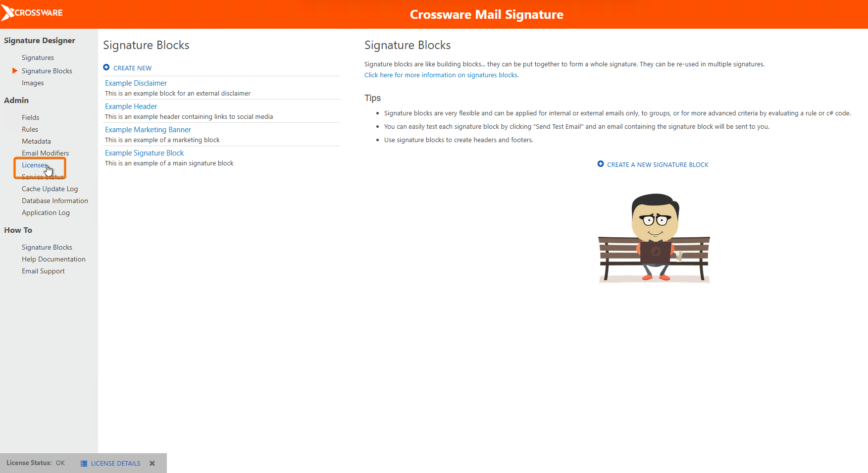Open the Images section in sidebar
Screen dimensions: 868x473
[x=33, y=83]
